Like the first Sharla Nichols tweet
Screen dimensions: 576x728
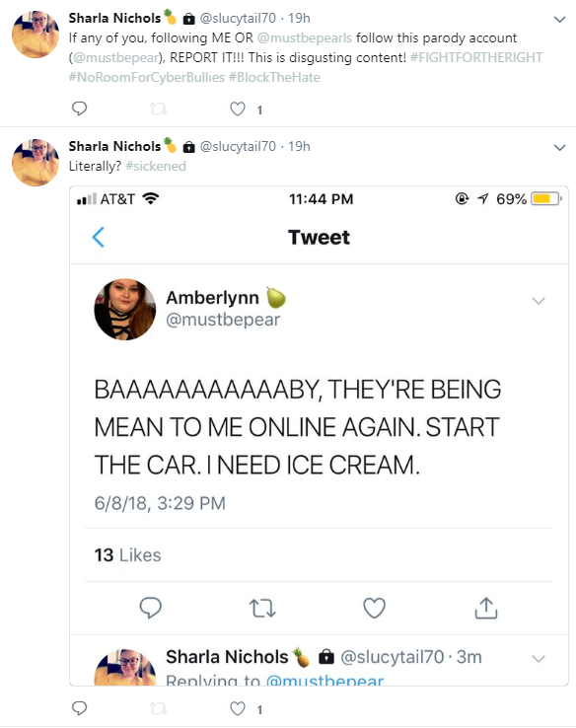pos(238,109)
